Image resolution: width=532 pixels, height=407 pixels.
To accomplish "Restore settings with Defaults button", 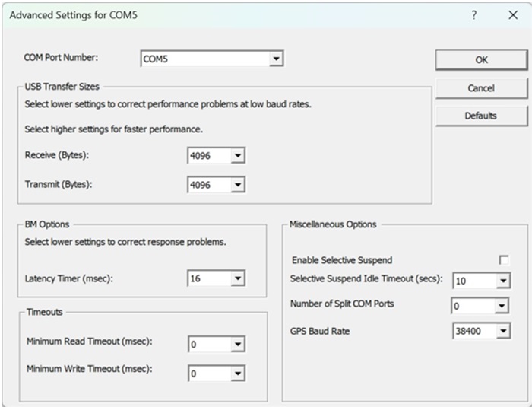I will 480,116.
